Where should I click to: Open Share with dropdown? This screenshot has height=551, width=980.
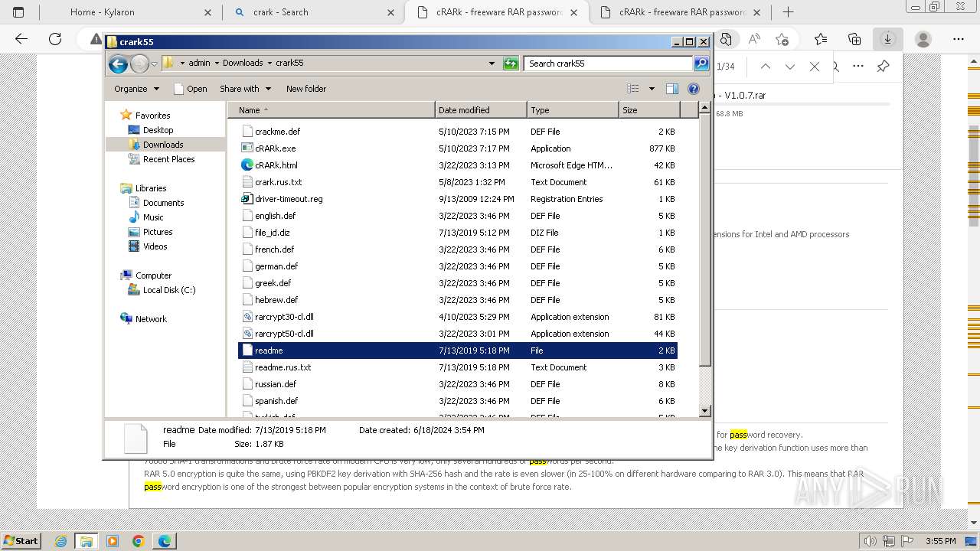245,89
